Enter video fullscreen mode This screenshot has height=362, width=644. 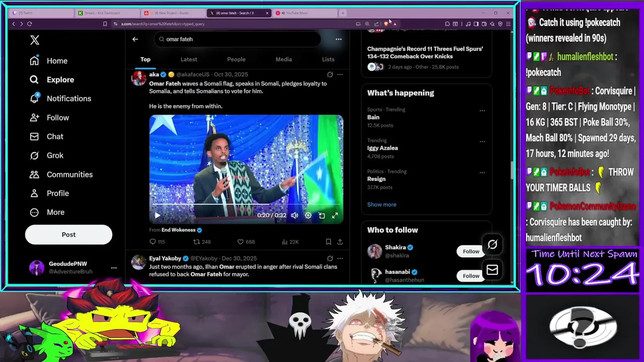[335, 215]
